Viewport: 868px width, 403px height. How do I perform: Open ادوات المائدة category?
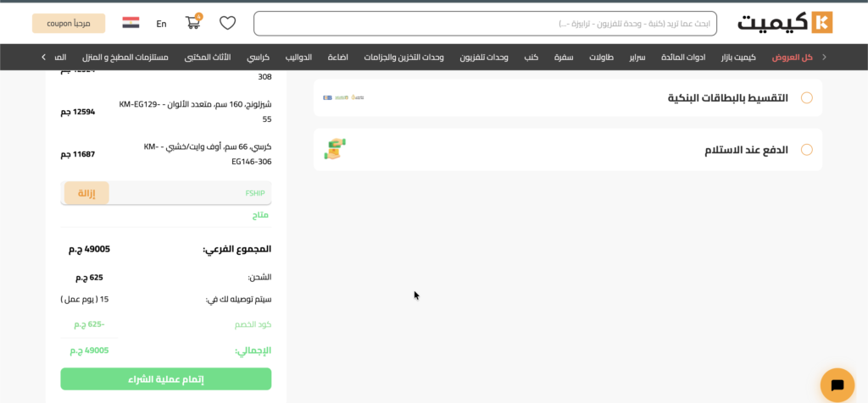[683, 58]
